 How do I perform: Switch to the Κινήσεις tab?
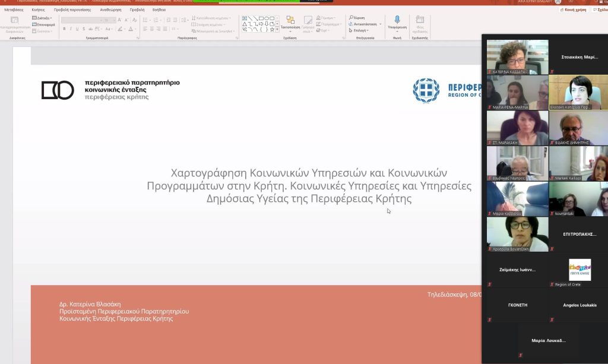pos(38,10)
